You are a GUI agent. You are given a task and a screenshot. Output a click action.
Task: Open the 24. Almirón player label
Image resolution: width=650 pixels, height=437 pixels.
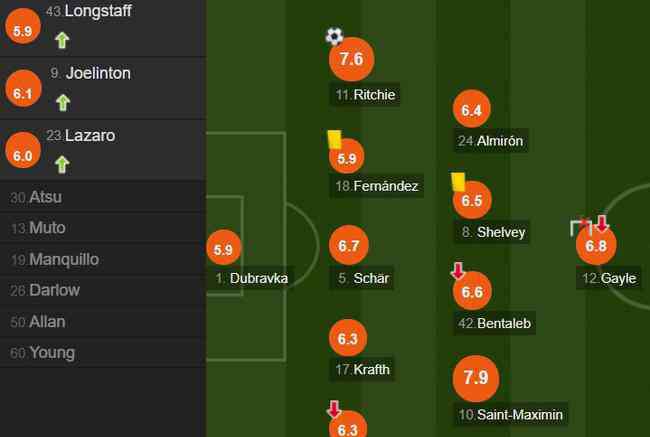(491, 141)
